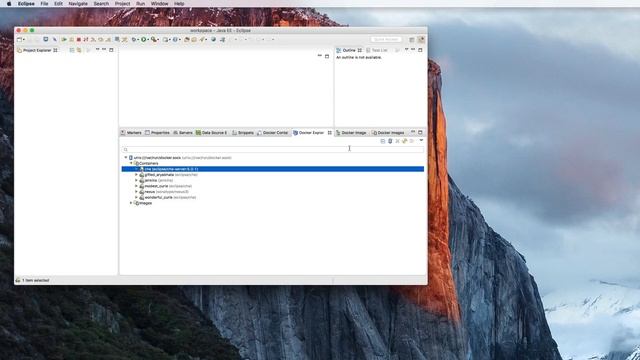
Task: Open the Eclipse application menu
Action: (x=26, y=4)
